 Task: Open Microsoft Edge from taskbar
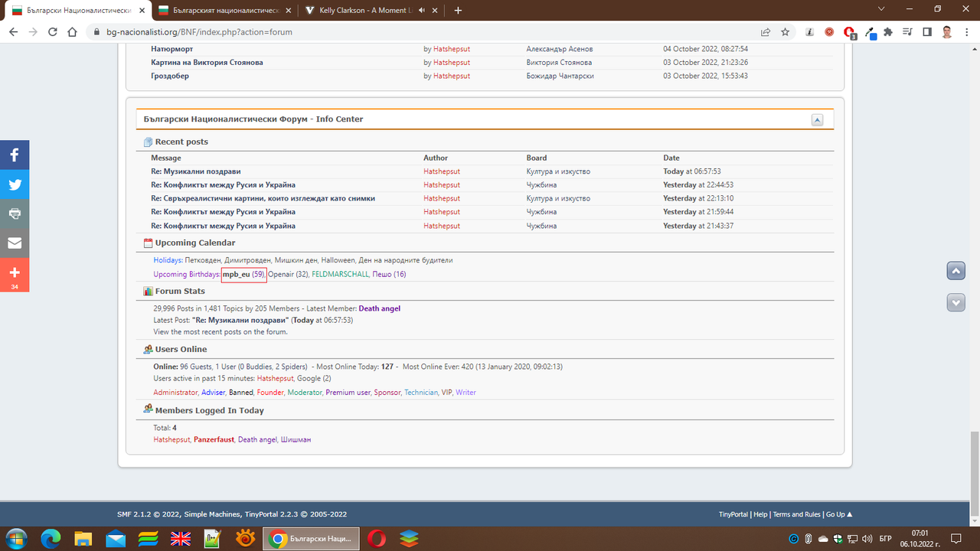pos(51,539)
